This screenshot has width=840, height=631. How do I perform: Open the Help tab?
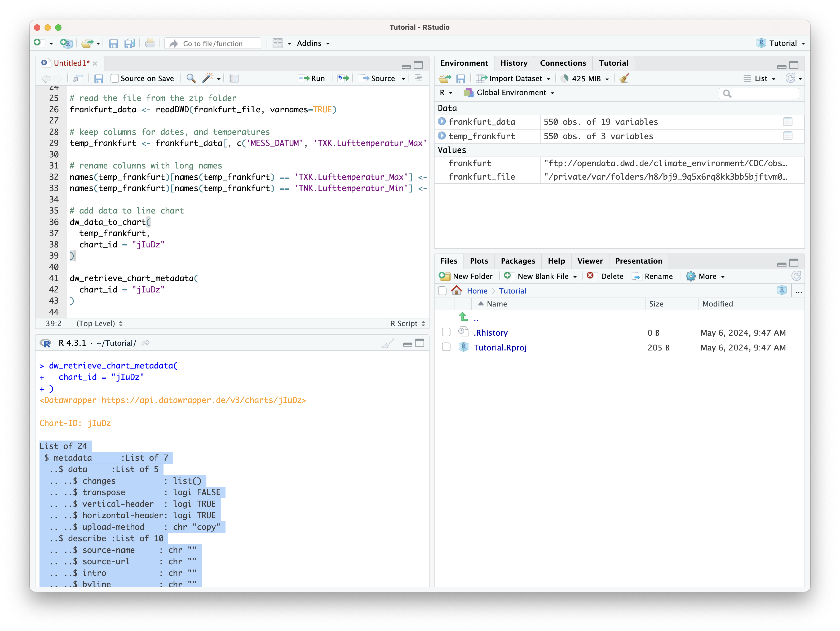click(556, 261)
